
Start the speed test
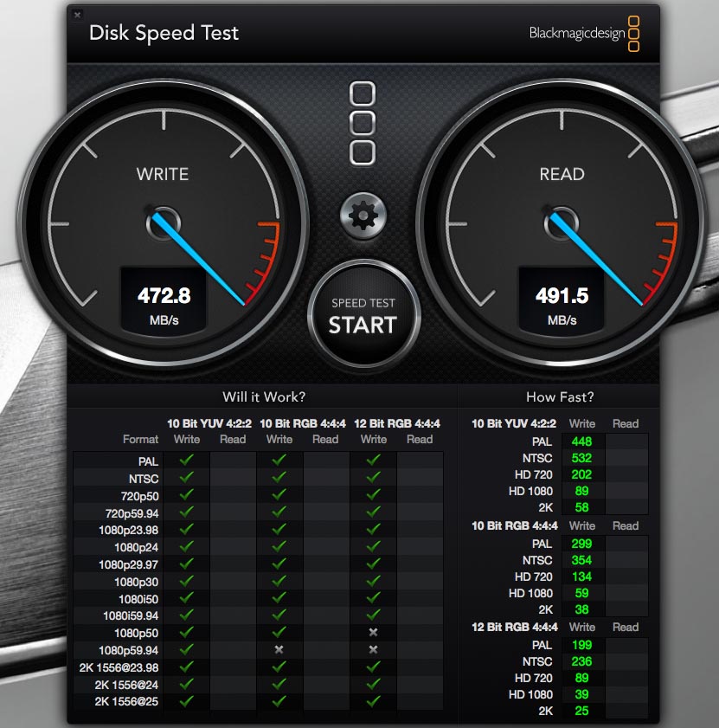click(x=363, y=316)
